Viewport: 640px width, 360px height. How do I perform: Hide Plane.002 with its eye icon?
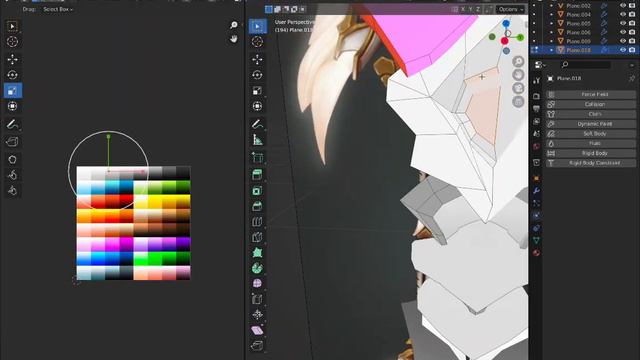coord(623,6)
